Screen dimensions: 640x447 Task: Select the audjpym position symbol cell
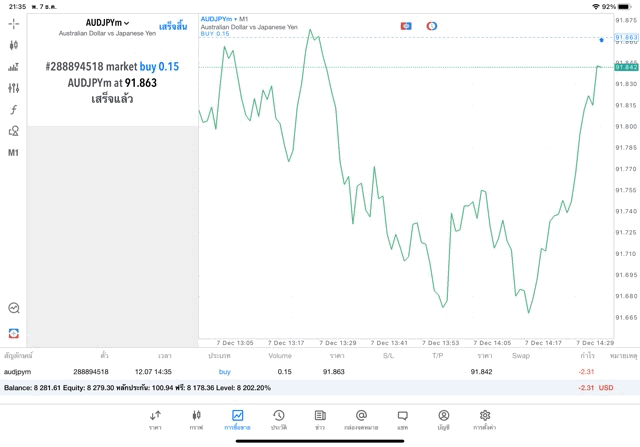point(18,371)
